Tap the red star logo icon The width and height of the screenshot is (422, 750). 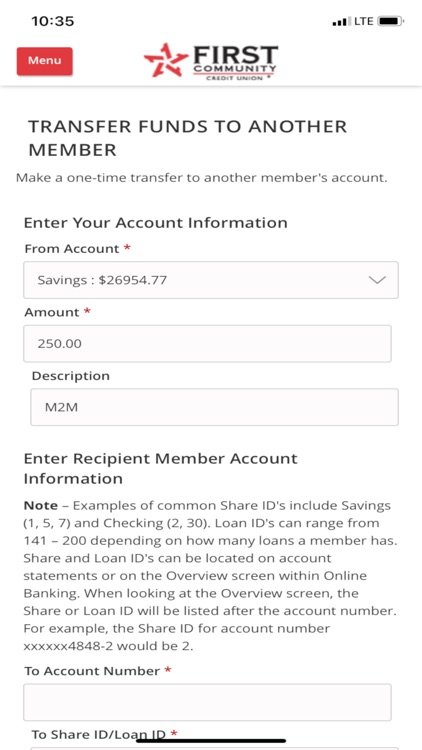tap(166, 61)
